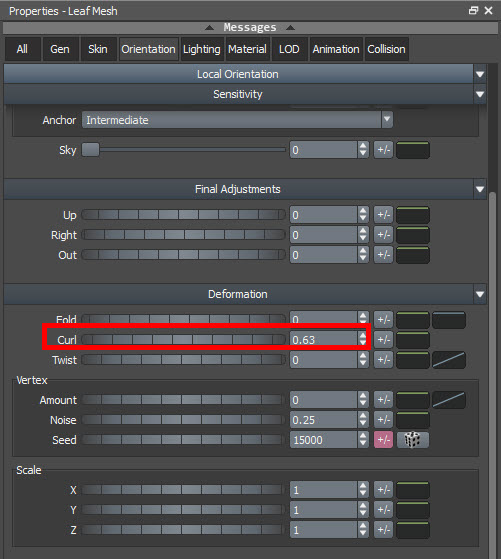
Task: Toggle the Amount +/- variance button
Action: pyautogui.click(x=383, y=400)
